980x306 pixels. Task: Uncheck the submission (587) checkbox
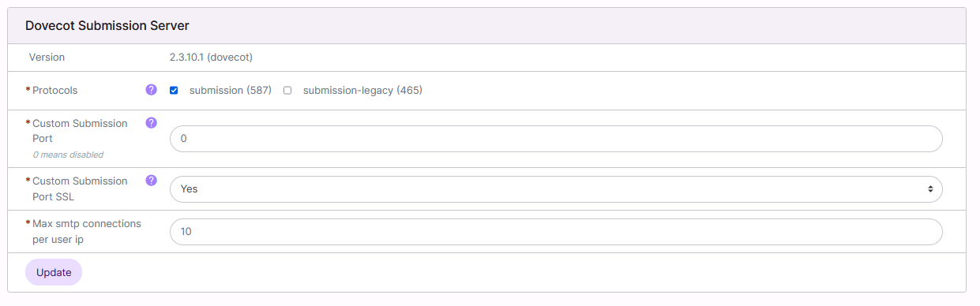(174, 91)
